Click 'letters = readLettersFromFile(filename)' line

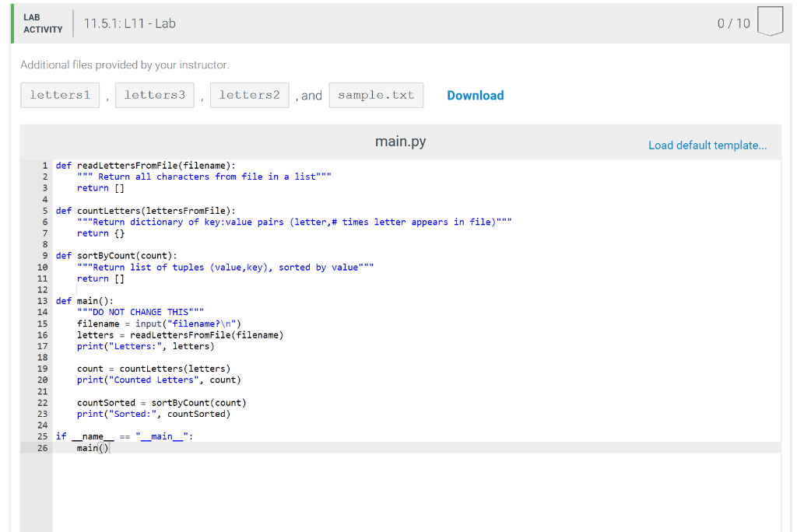[180, 335]
